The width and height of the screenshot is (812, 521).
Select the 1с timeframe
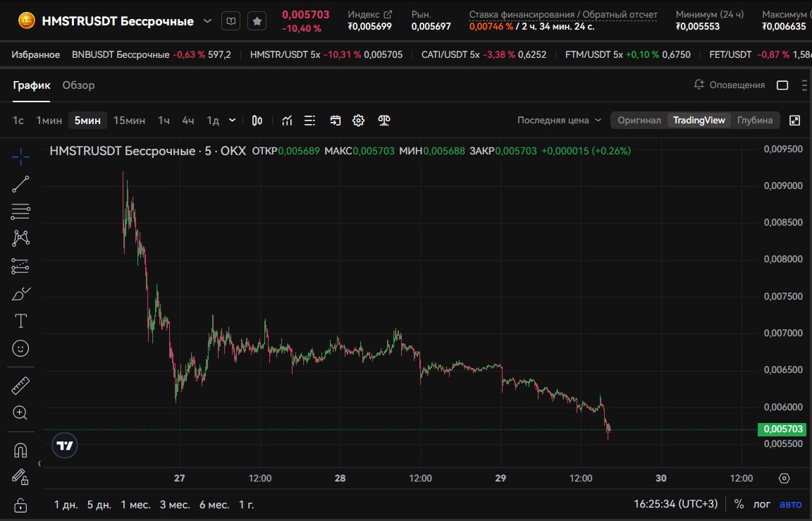(18, 121)
